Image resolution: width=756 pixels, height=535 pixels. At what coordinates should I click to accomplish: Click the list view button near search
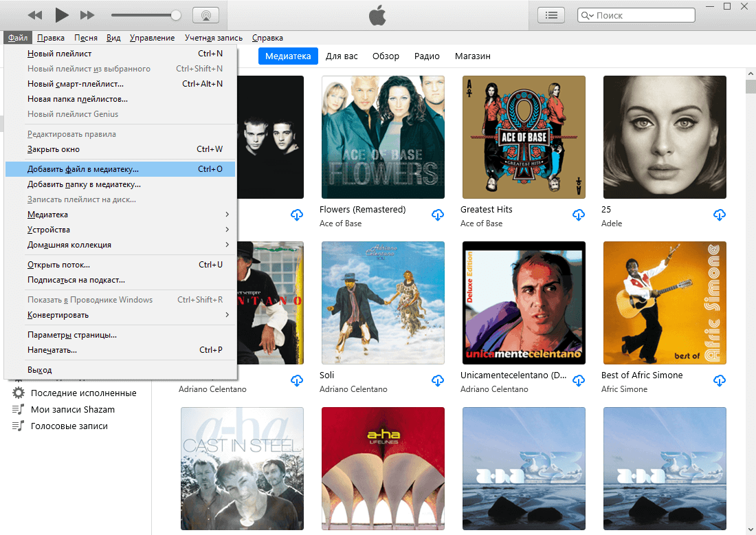coord(551,15)
